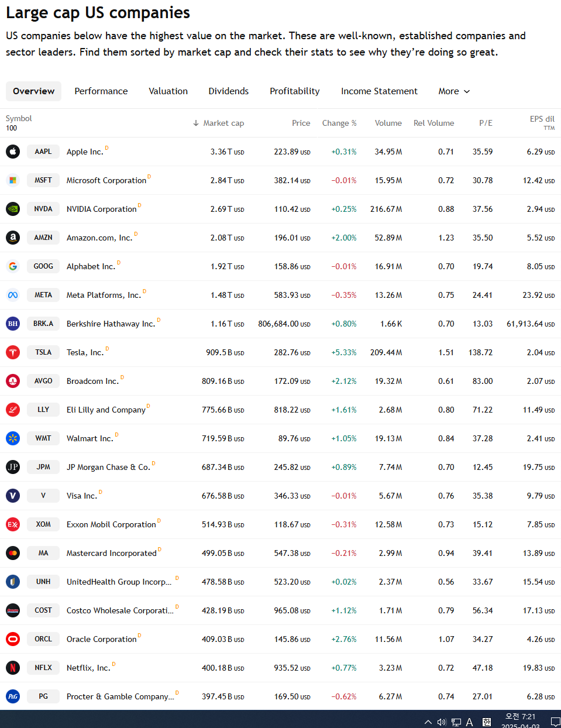This screenshot has height=728, width=561.
Task: Open the JPM ticker symbol
Action: (x=43, y=467)
